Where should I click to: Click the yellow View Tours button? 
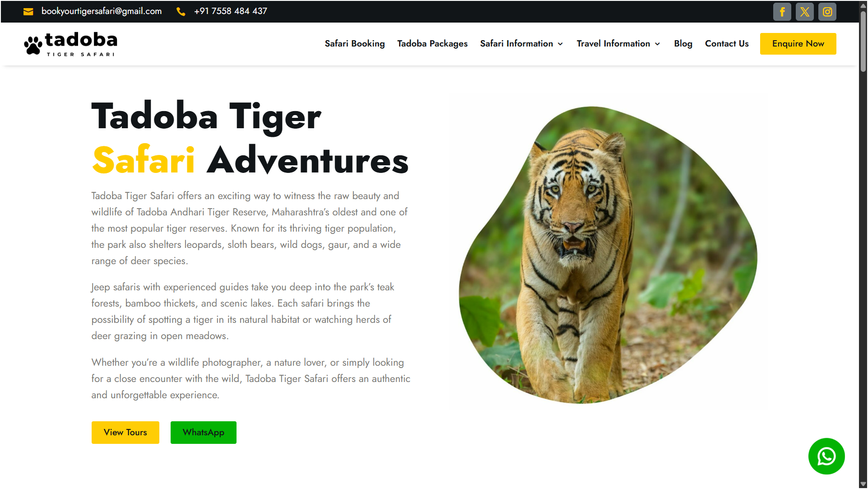click(125, 432)
